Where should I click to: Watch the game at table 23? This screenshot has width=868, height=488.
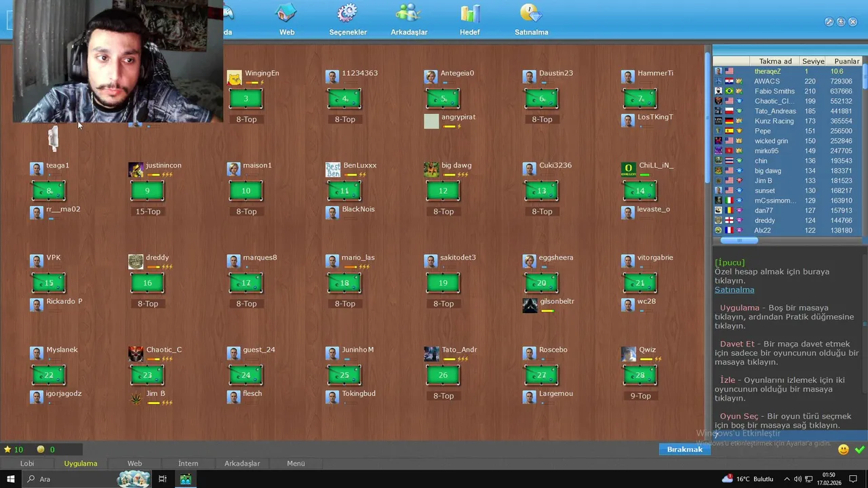pyautogui.click(x=147, y=375)
